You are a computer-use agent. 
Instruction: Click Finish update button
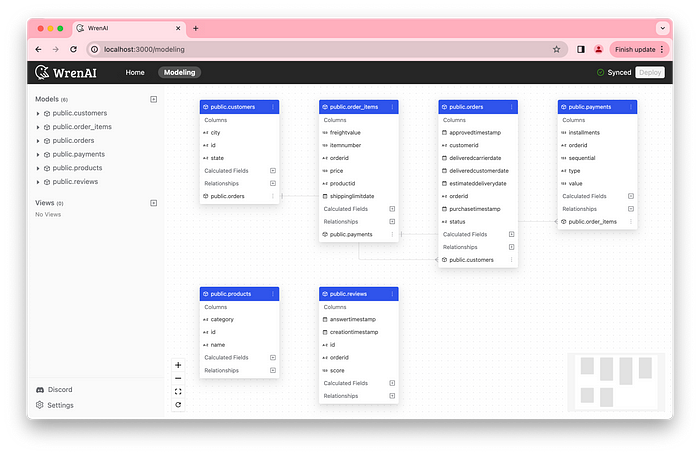(639, 50)
